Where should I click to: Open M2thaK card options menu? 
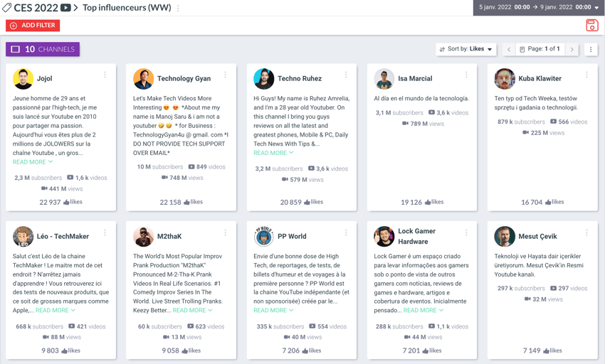click(226, 232)
